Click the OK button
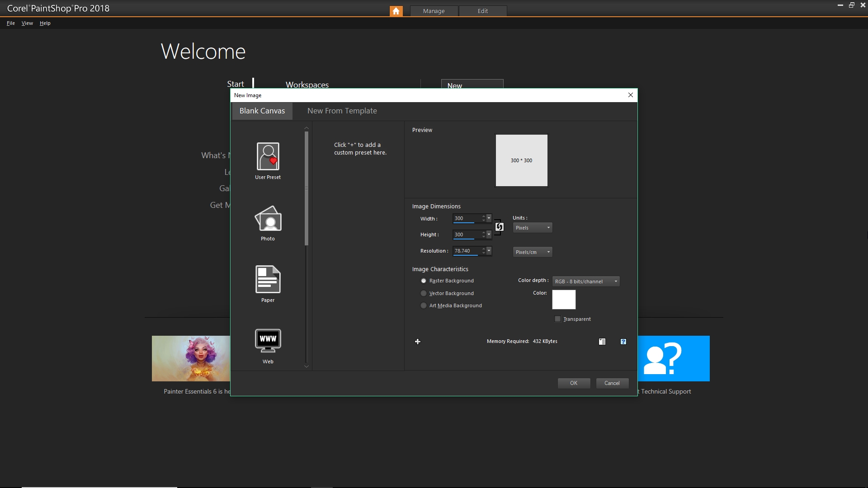The image size is (868, 488). (574, 383)
